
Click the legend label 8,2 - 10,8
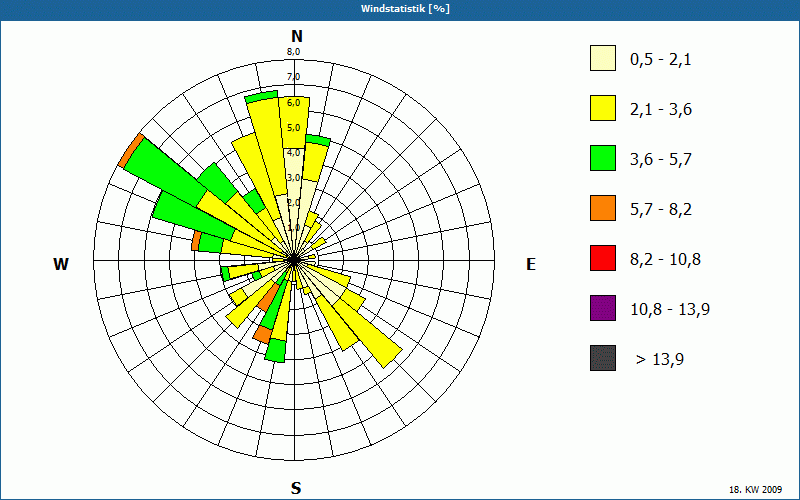[x=665, y=260]
